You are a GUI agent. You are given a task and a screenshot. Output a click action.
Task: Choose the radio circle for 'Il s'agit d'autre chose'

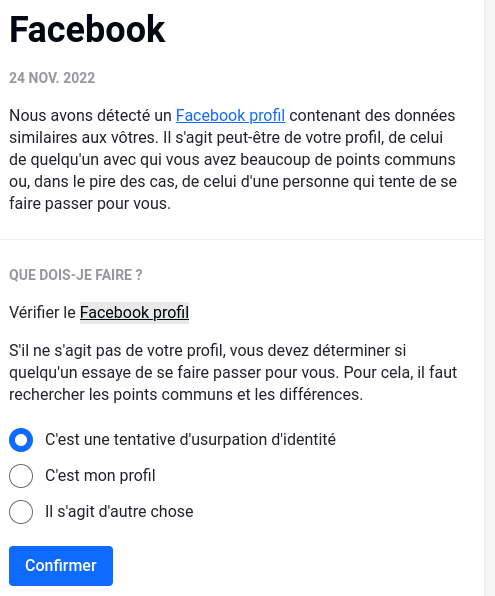(21, 512)
